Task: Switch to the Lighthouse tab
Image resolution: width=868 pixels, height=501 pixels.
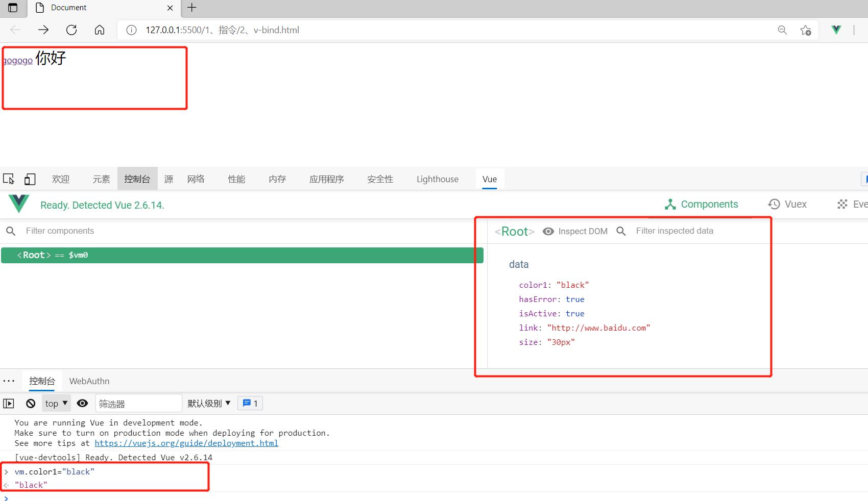Action: point(438,179)
